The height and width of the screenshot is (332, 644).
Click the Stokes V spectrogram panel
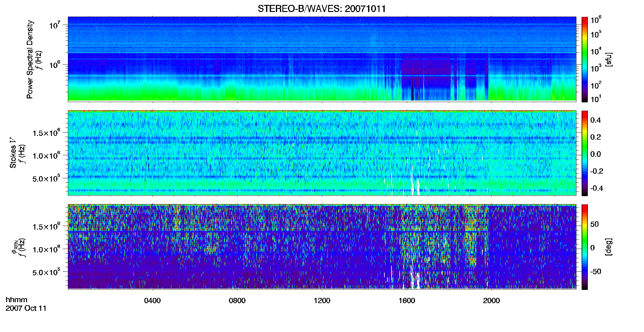tap(322, 153)
